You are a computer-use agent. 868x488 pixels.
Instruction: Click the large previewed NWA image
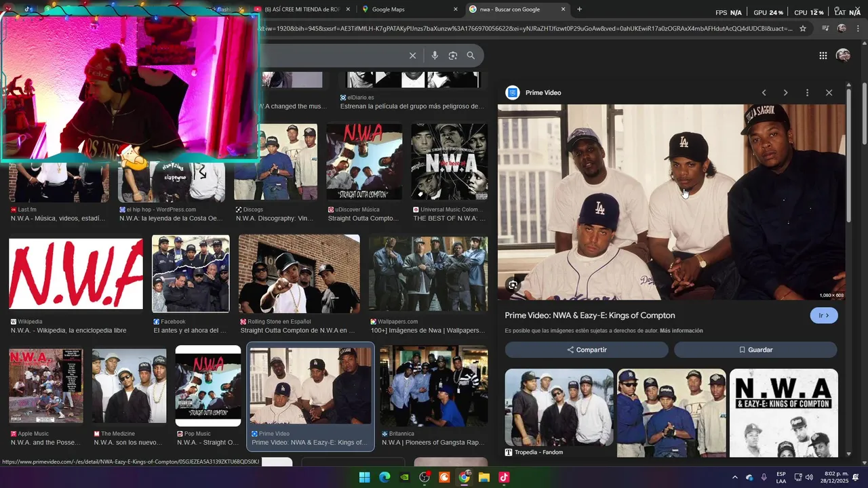pyautogui.click(x=671, y=202)
